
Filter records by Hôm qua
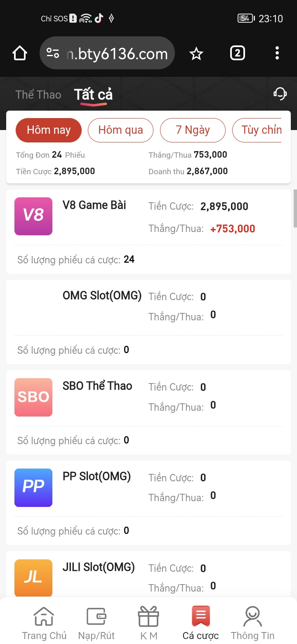[x=120, y=130]
